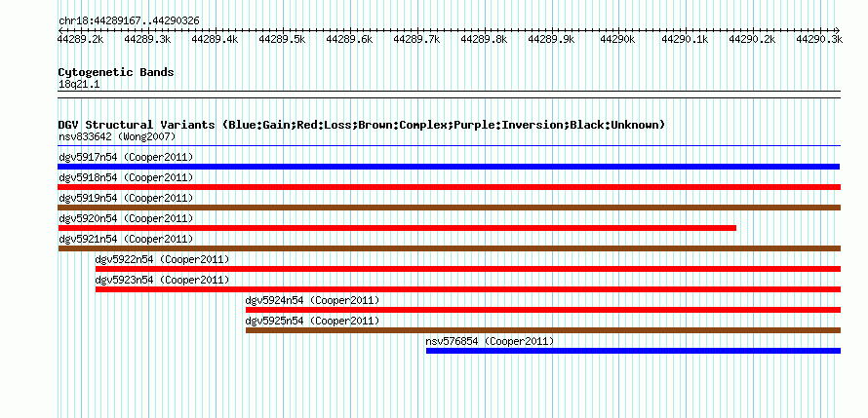Click the 18q21.1 cytogenetic band bar
The width and height of the screenshot is (868, 418).
click(x=449, y=95)
